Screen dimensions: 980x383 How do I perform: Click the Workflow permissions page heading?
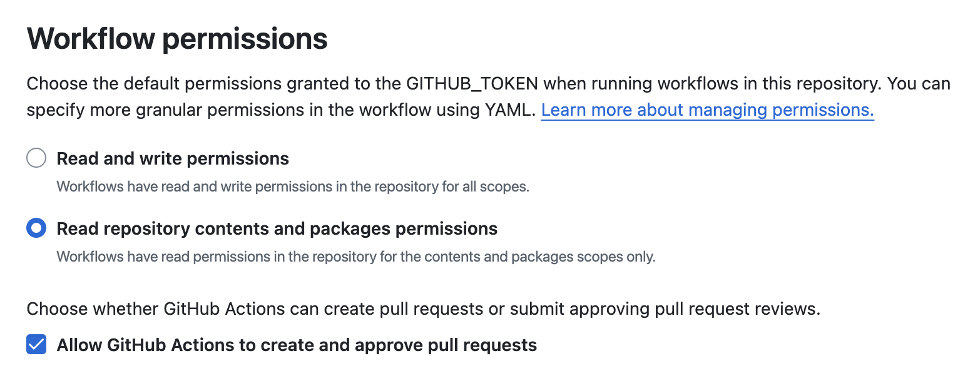click(177, 38)
